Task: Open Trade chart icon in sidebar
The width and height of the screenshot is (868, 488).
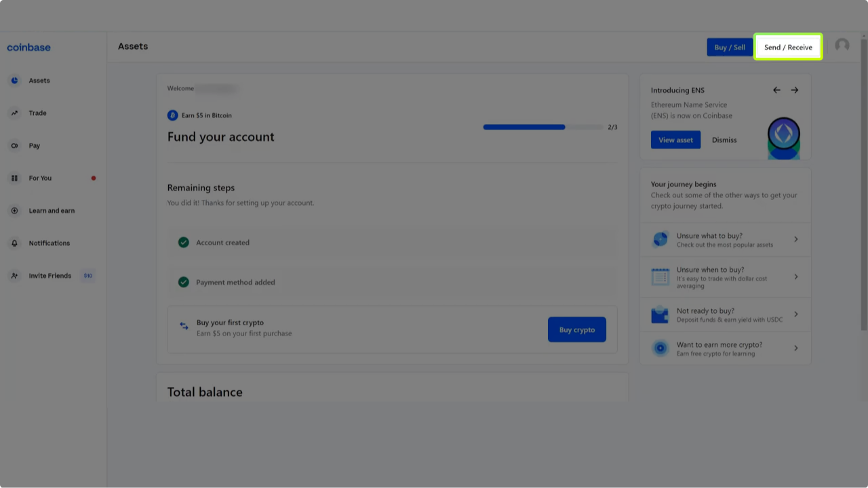Action: point(14,113)
